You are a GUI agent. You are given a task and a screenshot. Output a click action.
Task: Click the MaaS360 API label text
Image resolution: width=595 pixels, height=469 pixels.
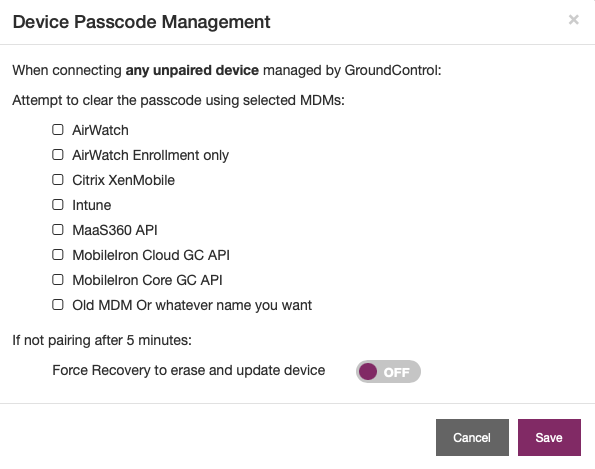pyautogui.click(x=115, y=230)
